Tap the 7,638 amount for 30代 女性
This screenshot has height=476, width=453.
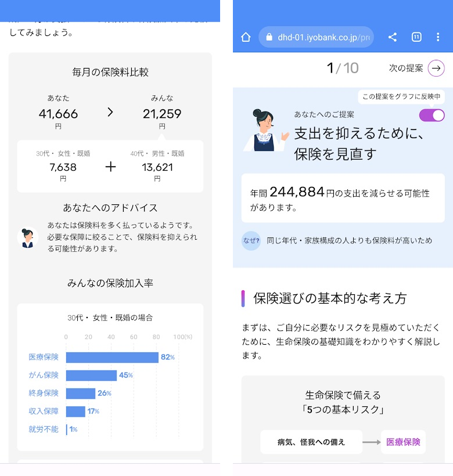pyautogui.click(x=63, y=167)
